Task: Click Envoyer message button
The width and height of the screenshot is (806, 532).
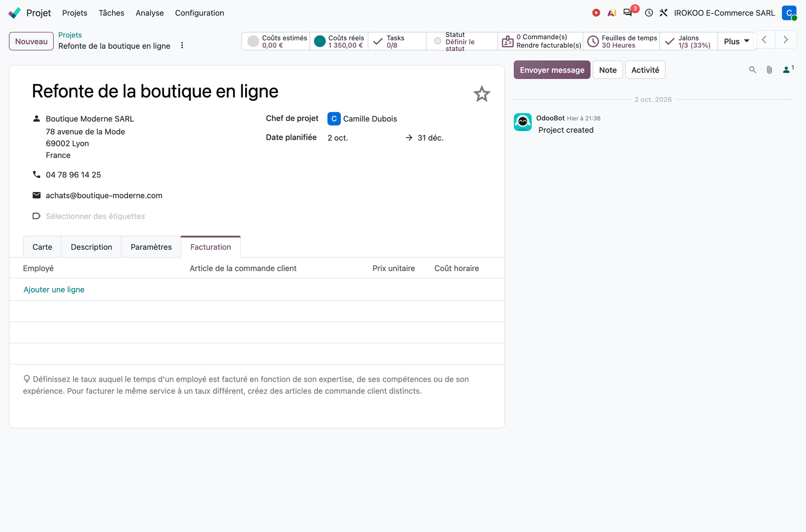Action: 552,70
